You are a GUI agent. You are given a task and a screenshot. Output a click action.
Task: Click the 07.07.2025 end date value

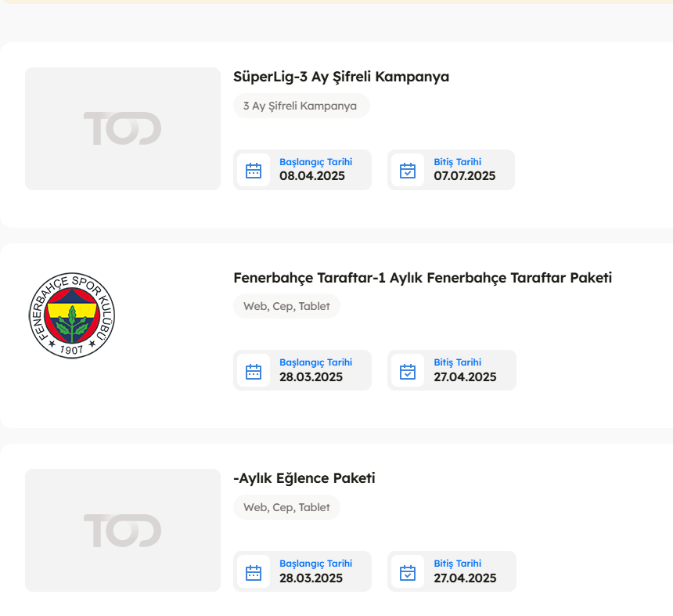point(465,176)
